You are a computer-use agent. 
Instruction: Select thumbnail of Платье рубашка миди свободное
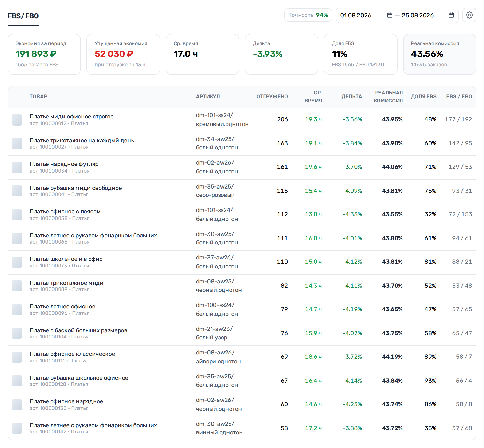tap(17, 191)
